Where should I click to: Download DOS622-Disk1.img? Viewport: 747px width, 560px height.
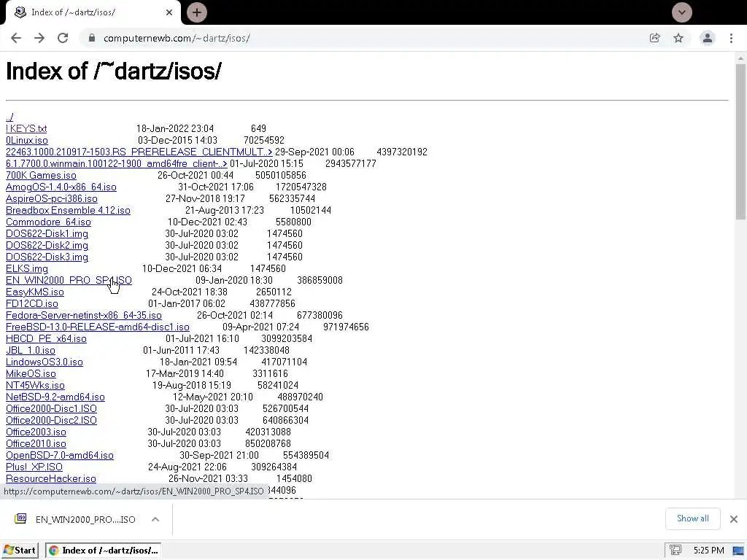coord(47,234)
